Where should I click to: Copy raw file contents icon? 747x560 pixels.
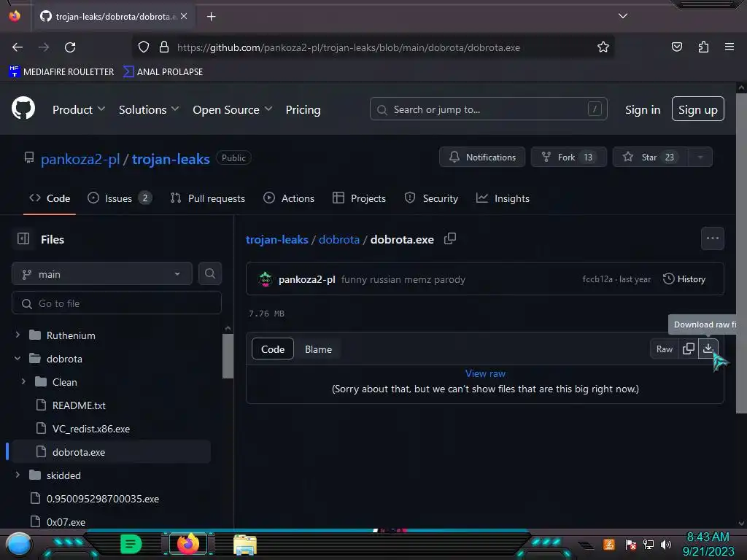coord(689,349)
